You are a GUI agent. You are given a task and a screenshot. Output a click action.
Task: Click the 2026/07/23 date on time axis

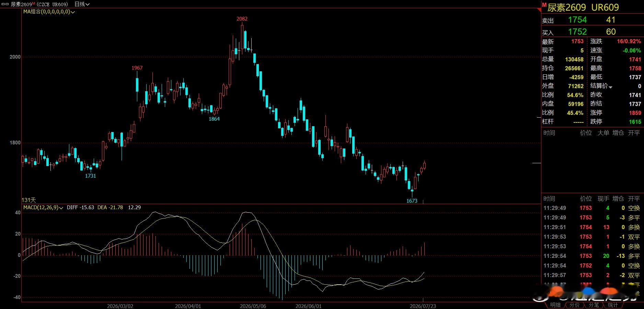423,306
